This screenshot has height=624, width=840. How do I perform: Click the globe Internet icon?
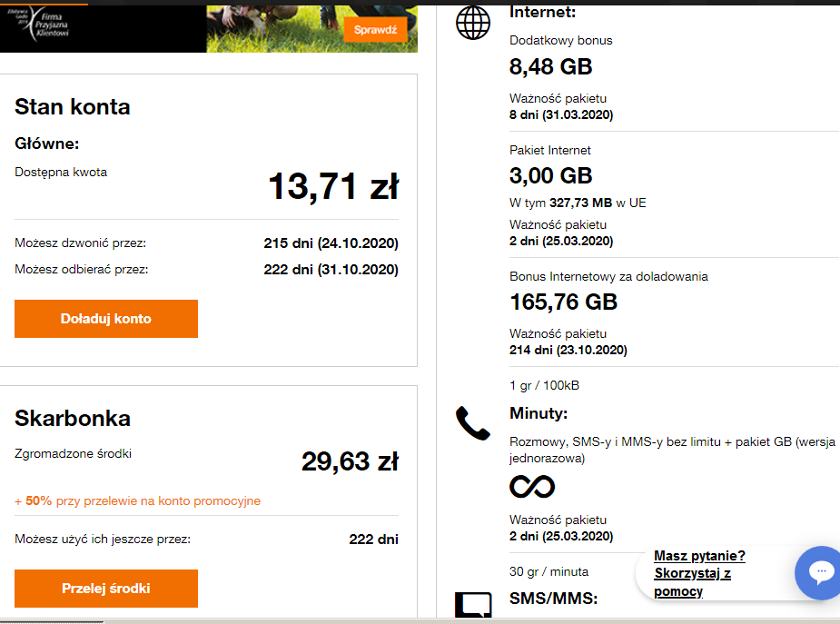[473, 23]
